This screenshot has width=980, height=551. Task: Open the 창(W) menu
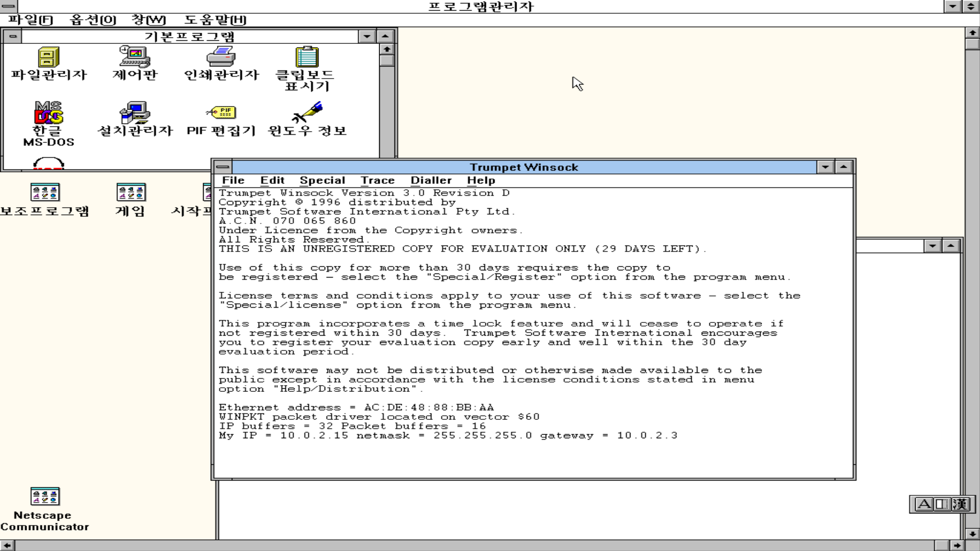pos(149,20)
